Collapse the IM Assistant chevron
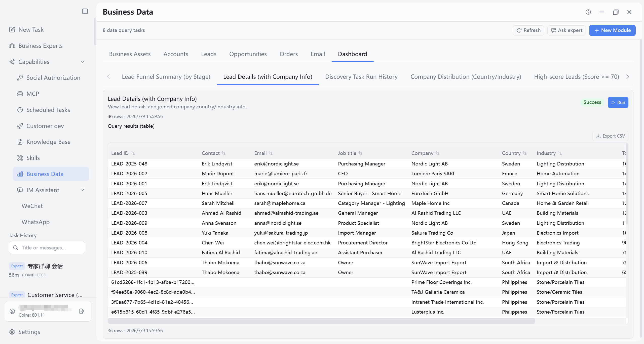The height and width of the screenshot is (344, 644). coord(82,190)
